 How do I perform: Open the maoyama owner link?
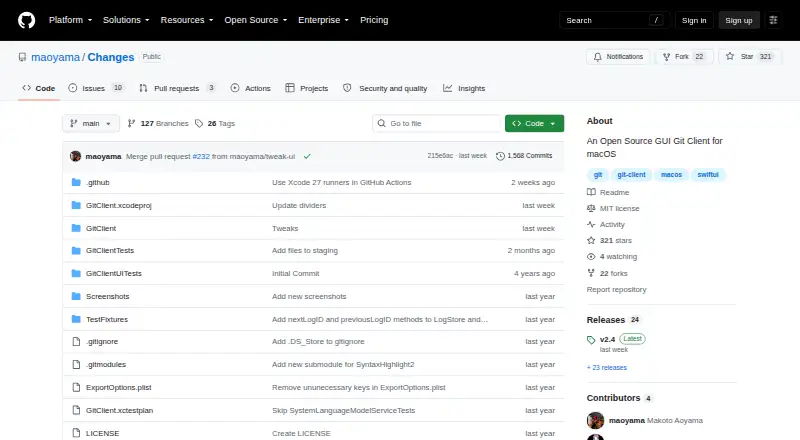pos(56,57)
